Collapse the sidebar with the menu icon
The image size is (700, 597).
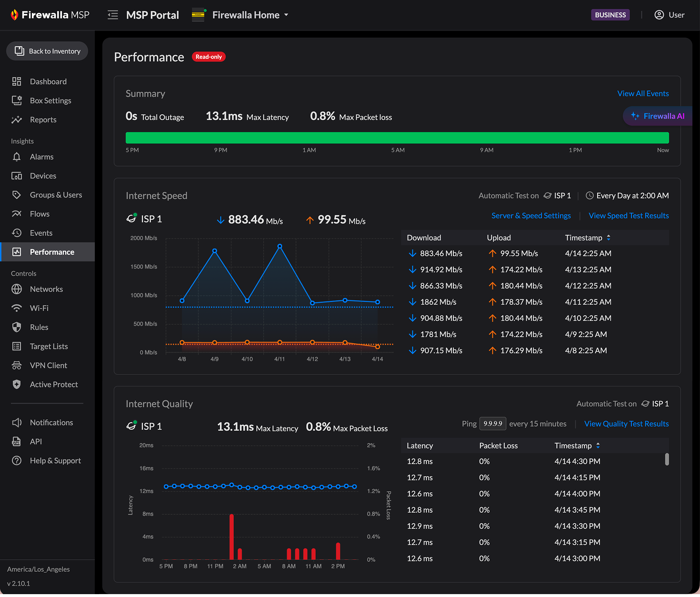pos(113,15)
